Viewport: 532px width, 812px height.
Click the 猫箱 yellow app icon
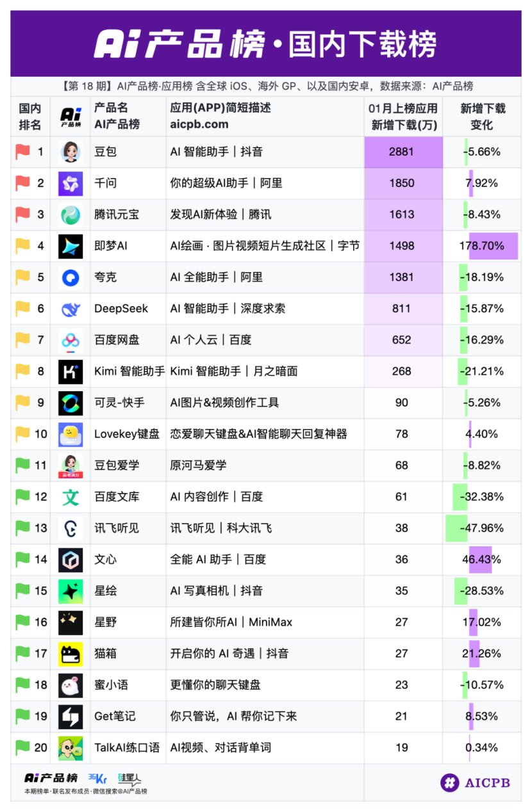(x=71, y=654)
